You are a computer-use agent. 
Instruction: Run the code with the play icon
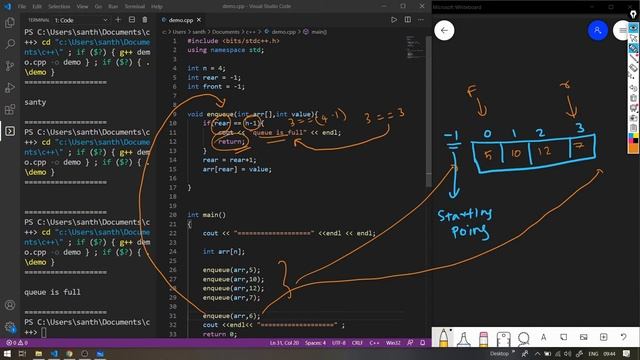pos(393,20)
